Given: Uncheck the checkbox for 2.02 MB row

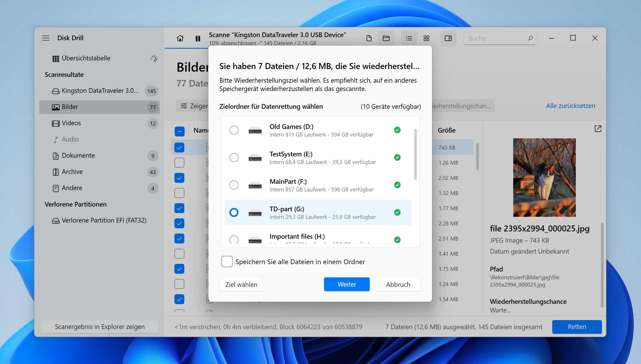Looking at the screenshot, I should coord(179,178).
